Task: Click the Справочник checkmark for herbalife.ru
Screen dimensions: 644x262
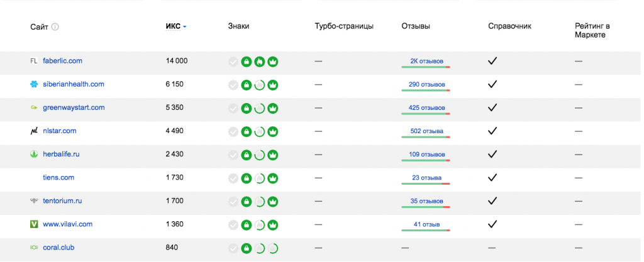Action: [x=492, y=155]
